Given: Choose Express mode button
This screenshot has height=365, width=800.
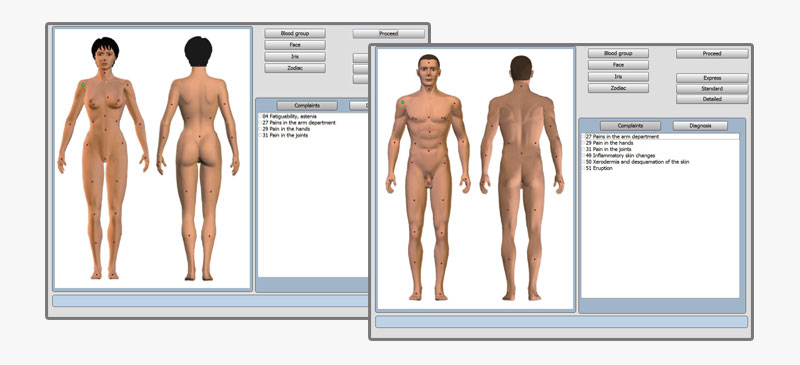Looking at the screenshot, I should 712,78.
